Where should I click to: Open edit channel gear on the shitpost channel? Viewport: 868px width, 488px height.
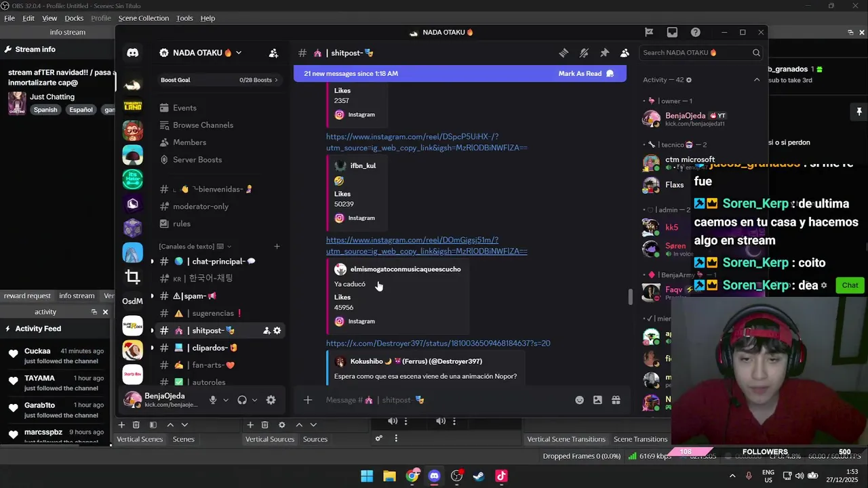tap(277, 331)
